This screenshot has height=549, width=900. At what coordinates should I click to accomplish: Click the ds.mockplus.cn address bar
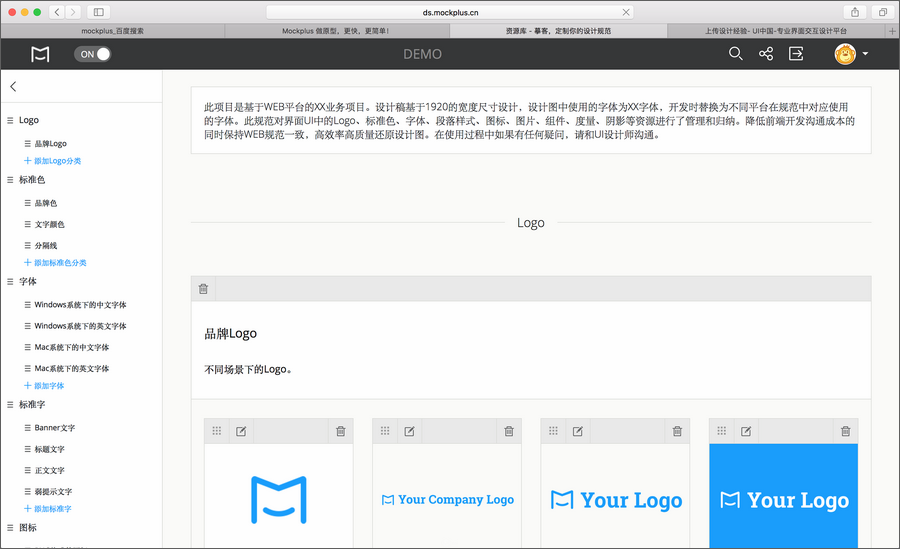point(451,12)
